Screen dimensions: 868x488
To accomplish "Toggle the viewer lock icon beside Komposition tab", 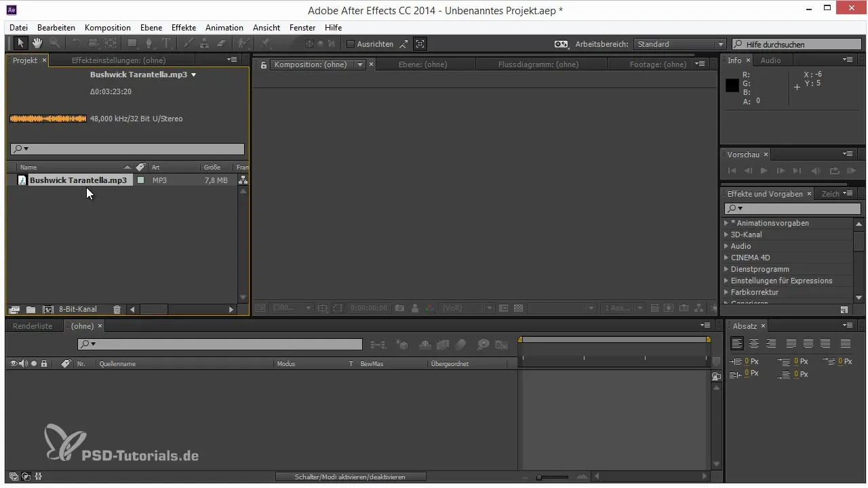I will tap(264, 65).
